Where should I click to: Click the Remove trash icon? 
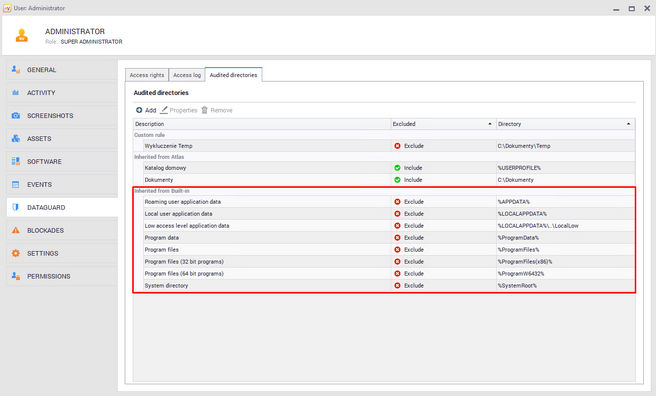(x=205, y=110)
